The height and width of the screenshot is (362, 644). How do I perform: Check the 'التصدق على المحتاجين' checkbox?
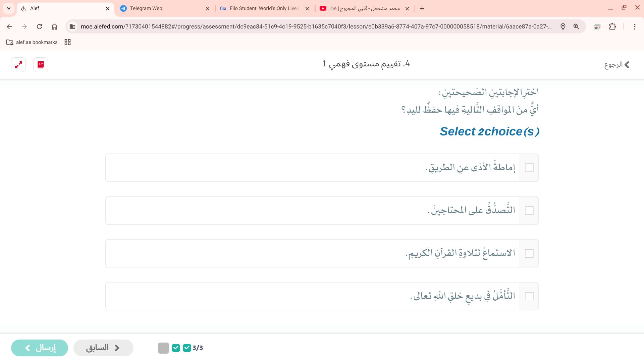pyautogui.click(x=529, y=210)
